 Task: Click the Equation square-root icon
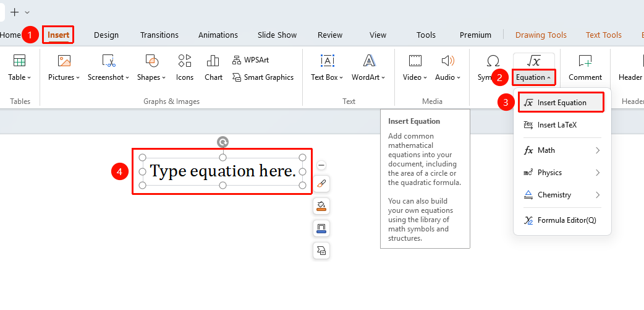coord(533,61)
